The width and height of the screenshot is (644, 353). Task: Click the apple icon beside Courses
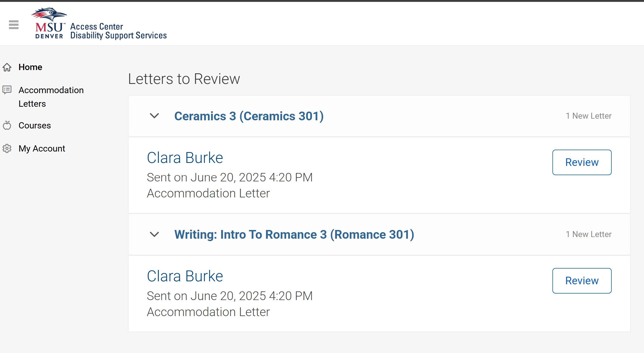coord(7,125)
